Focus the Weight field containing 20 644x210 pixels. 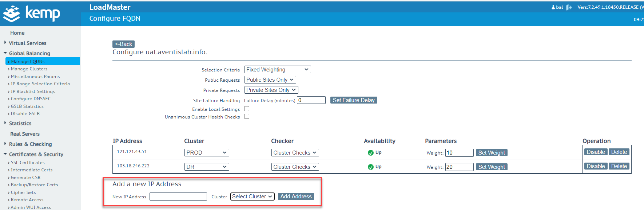(x=459, y=167)
